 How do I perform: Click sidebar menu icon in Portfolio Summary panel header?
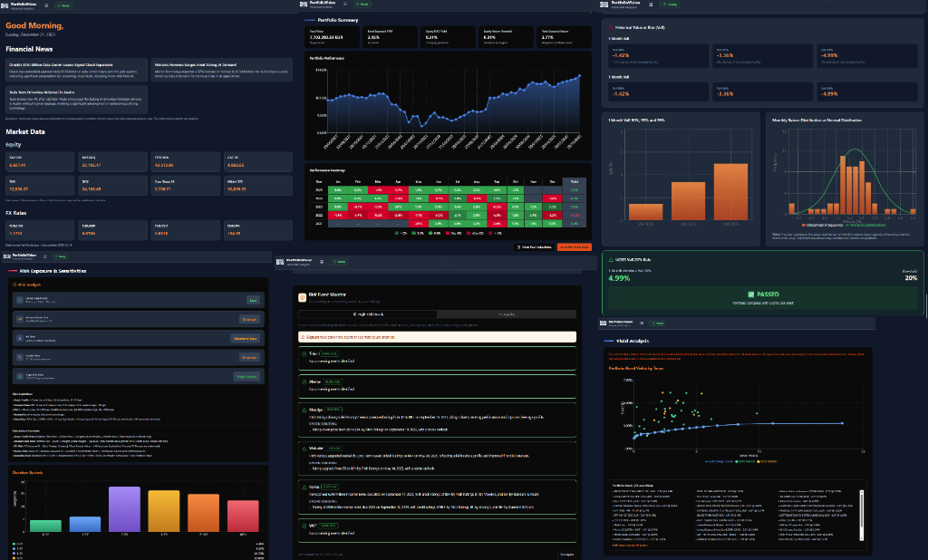(x=345, y=5)
